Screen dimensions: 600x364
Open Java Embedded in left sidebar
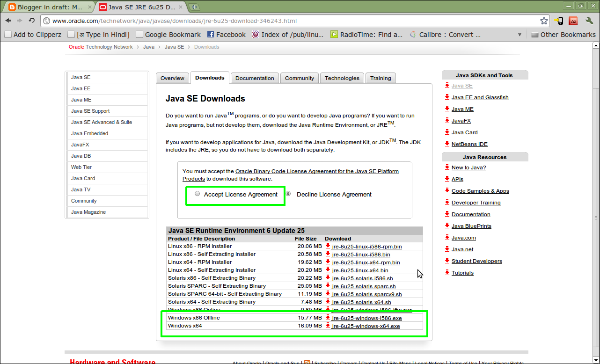pyautogui.click(x=89, y=133)
